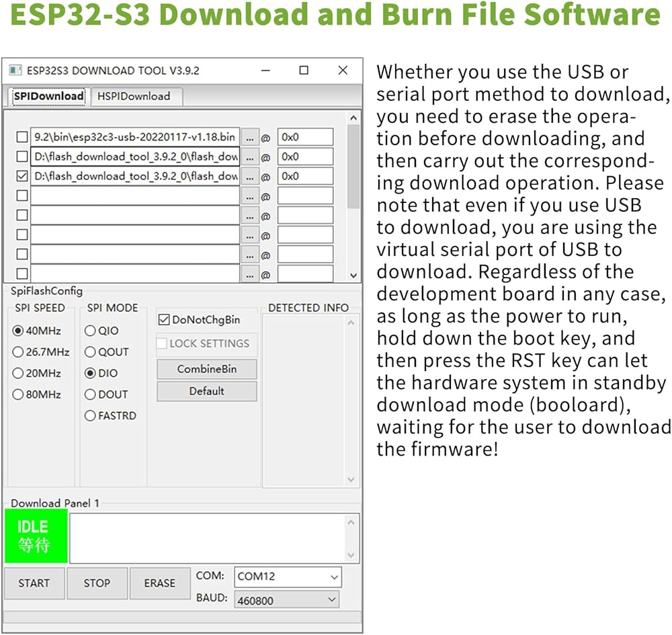The image size is (672, 635).
Task: Maximize the download tool window
Action: 304,71
